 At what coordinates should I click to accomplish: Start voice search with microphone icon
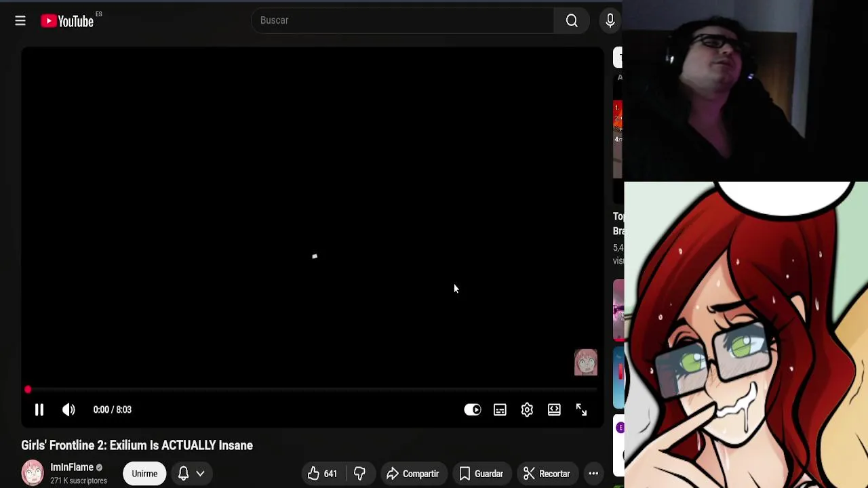click(610, 20)
